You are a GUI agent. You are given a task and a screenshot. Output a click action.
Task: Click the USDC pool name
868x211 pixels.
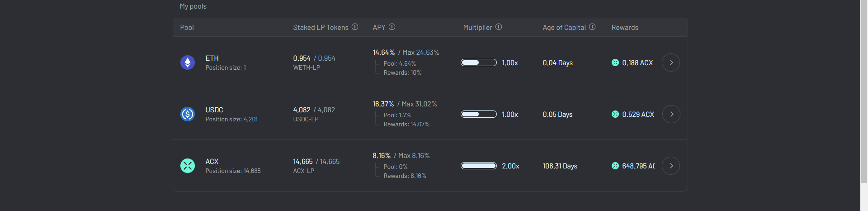coord(214,110)
